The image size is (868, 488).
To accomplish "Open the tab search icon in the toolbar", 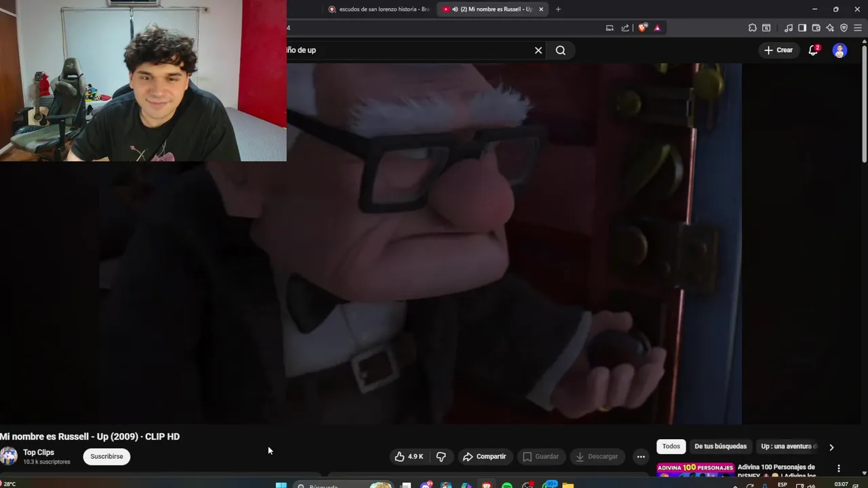I will pos(766,28).
